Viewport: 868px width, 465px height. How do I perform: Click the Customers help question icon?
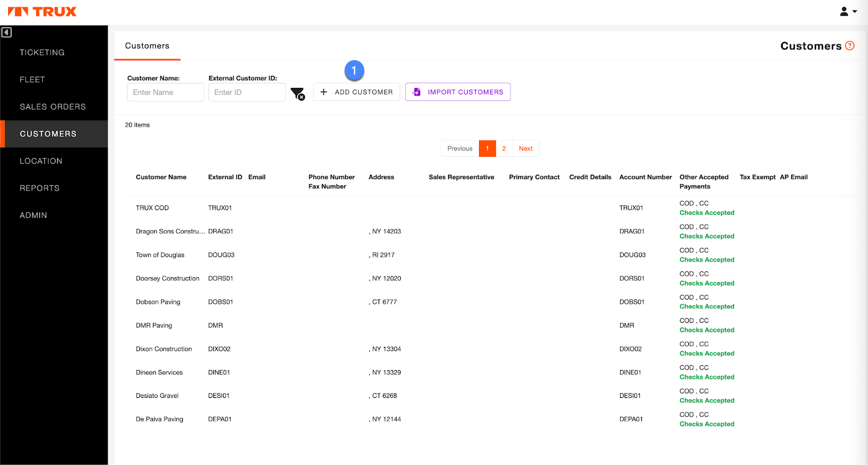(x=850, y=46)
